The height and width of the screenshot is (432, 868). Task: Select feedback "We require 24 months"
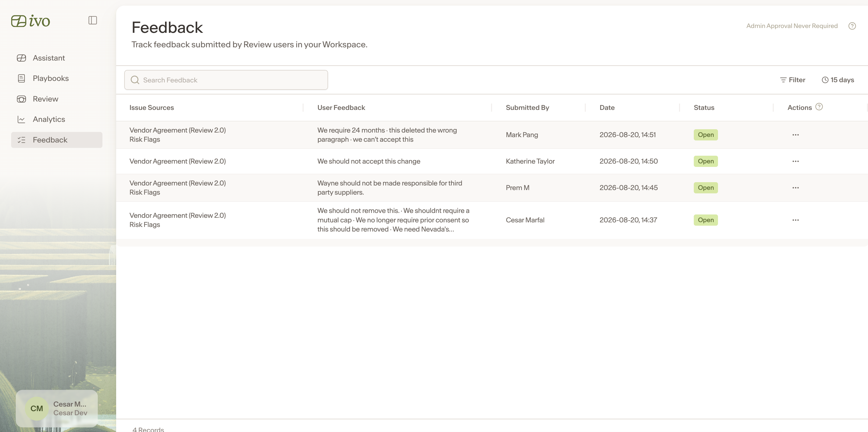tap(387, 135)
